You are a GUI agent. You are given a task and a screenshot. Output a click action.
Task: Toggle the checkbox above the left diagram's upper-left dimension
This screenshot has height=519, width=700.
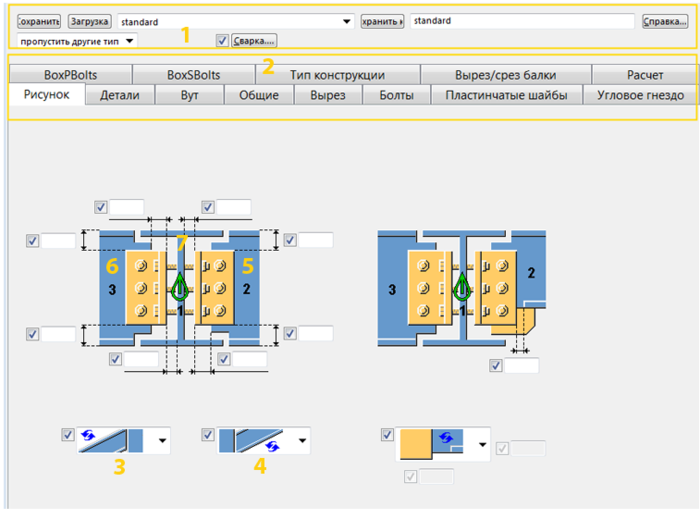(x=100, y=207)
